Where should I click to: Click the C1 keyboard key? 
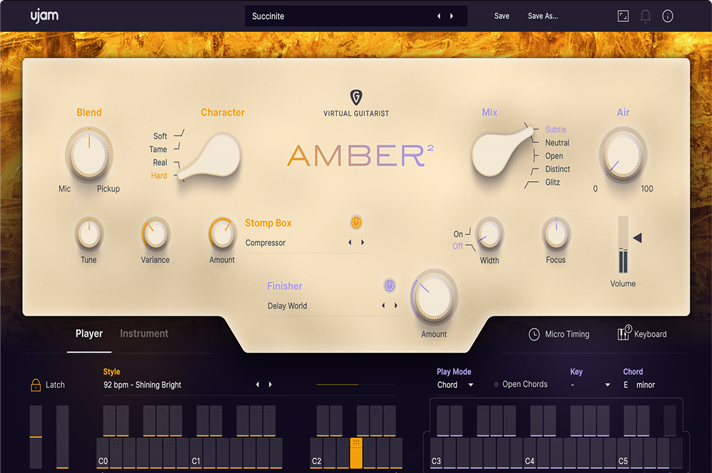click(196, 453)
